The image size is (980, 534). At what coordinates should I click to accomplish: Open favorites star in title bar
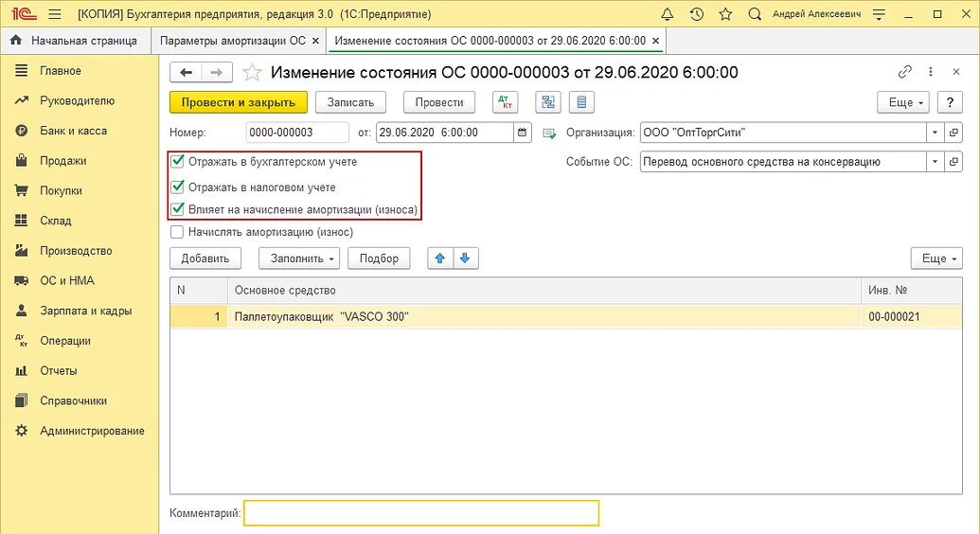click(725, 14)
